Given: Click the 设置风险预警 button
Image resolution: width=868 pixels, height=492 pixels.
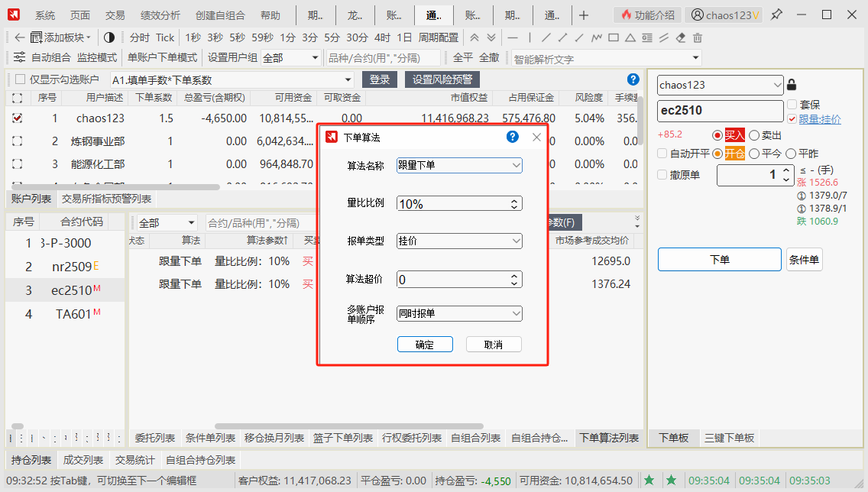Looking at the screenshot, I should (x=442, y=79).
